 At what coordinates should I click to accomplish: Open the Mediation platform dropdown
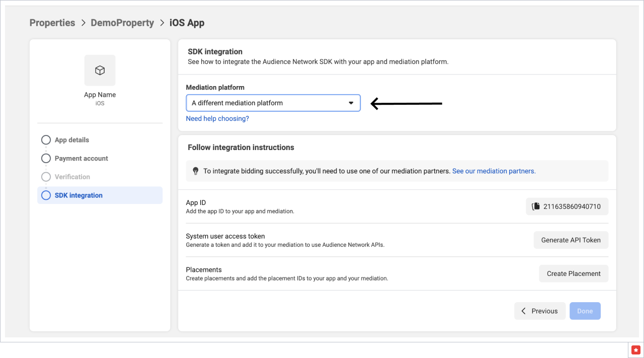(x=273, y=103)
